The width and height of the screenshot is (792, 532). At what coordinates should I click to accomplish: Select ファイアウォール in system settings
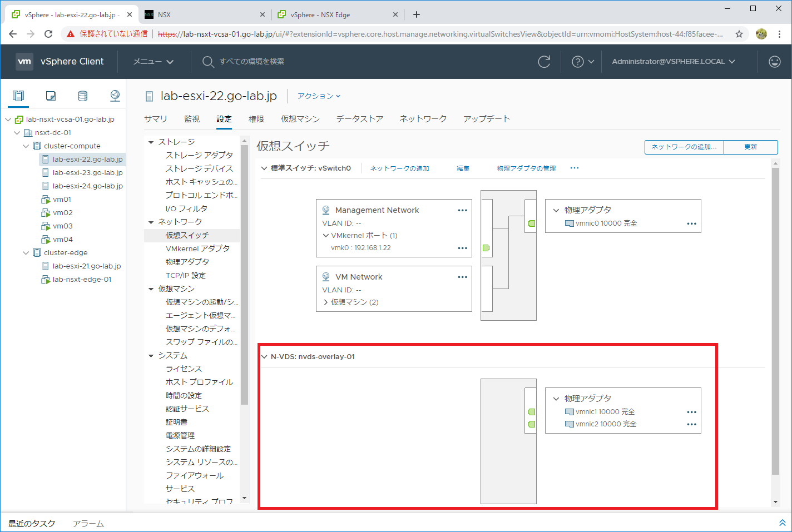[195, 475]
